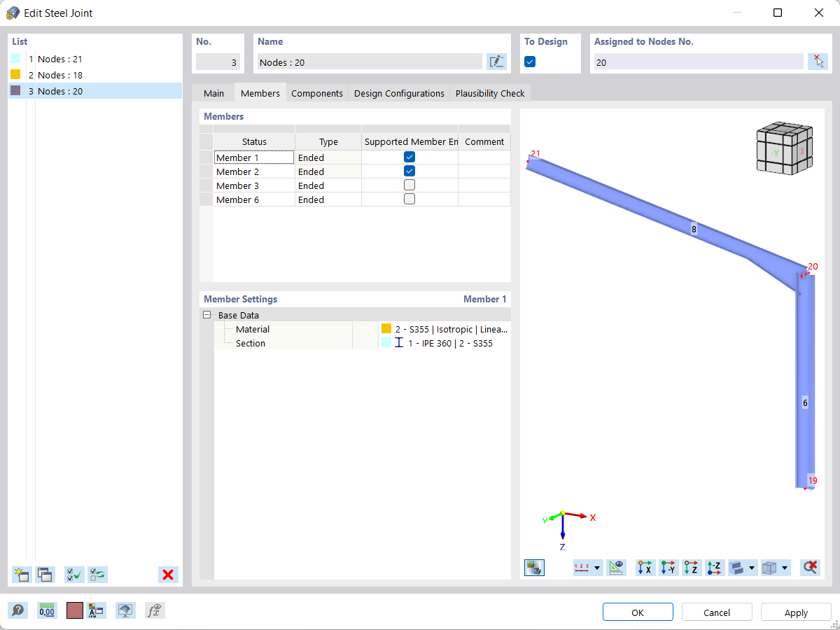
Task: Click Assigned to Nodes No. field
Action: pos(699,62)
